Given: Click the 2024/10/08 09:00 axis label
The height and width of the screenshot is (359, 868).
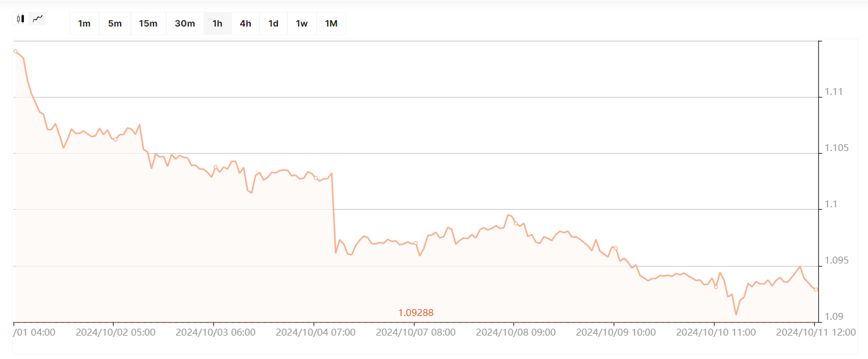Looking at the screenshot, I should [515, 332].
